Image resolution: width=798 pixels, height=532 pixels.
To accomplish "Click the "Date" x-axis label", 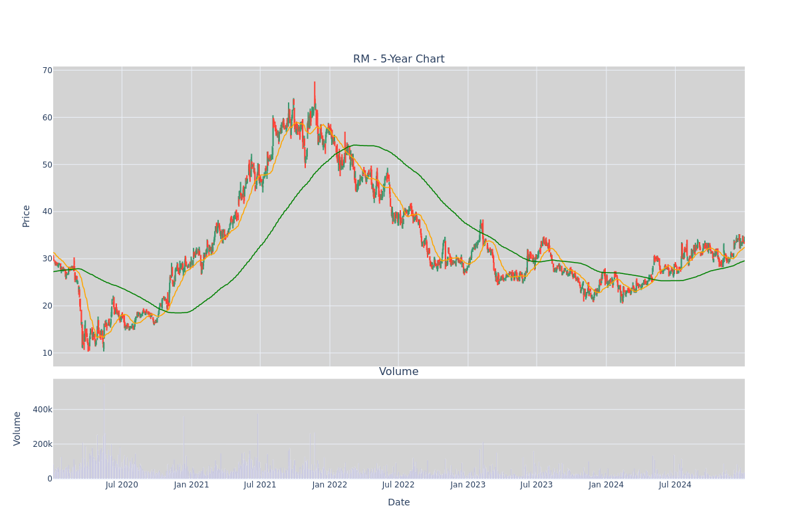I will click(399, 503).
